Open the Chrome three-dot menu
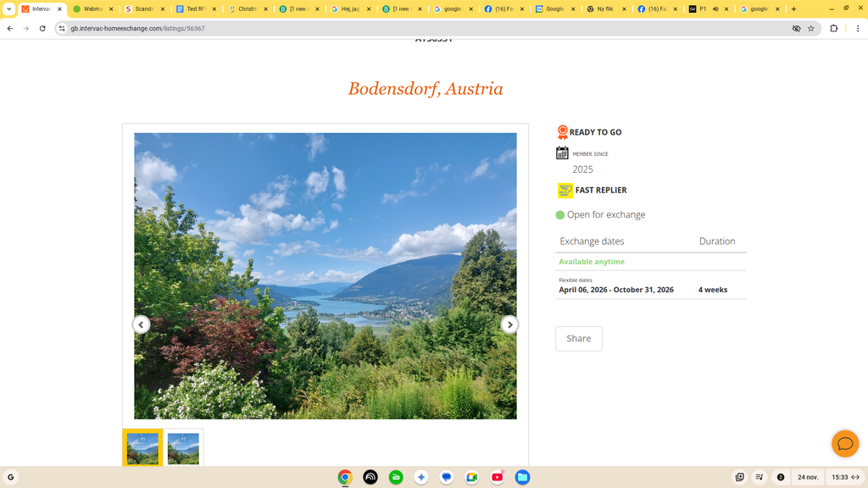 pos(857,28)
